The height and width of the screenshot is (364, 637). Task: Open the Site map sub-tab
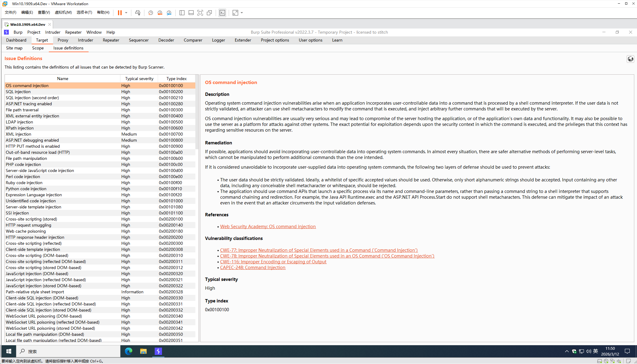click(14, 48)
